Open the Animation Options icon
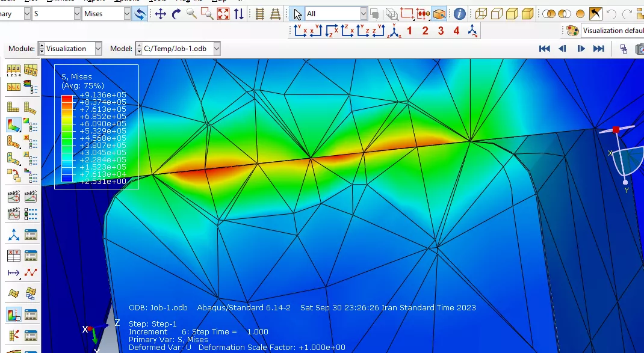 (x=30, y=214)
